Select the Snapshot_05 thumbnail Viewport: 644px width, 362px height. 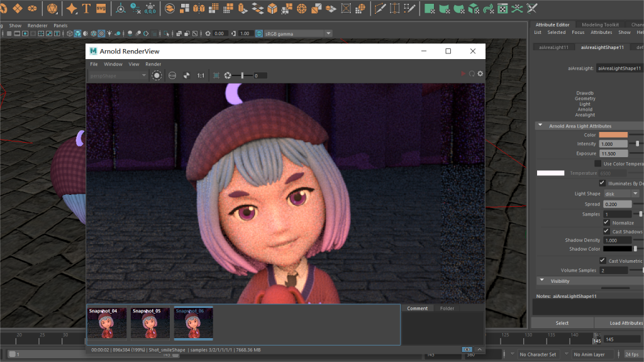coord(150,324)
